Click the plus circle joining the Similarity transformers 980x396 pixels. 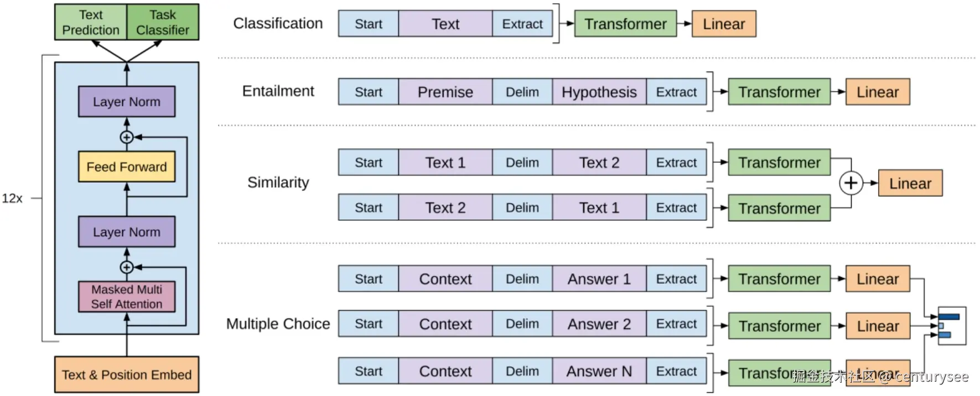(x=851, y=183)
